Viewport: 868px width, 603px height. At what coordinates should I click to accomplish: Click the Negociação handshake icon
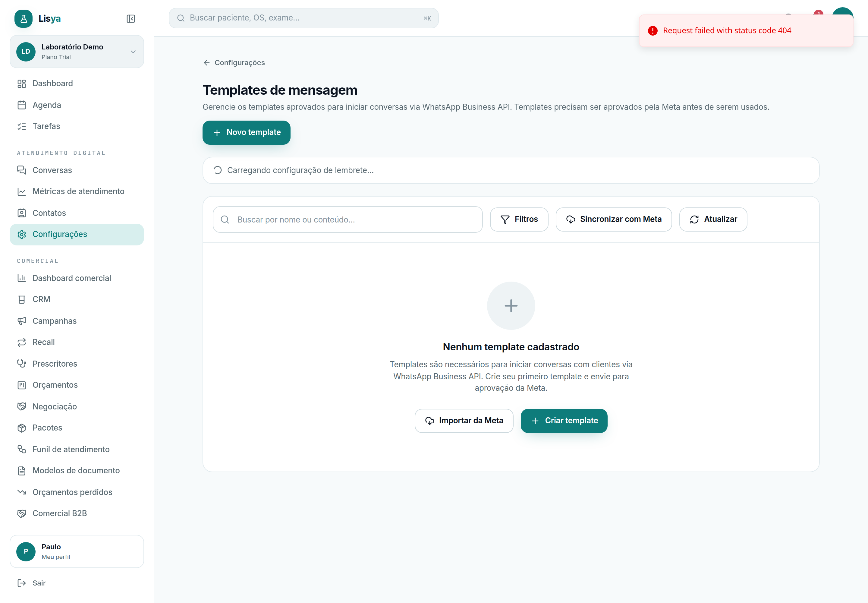(x=21, y=406)
